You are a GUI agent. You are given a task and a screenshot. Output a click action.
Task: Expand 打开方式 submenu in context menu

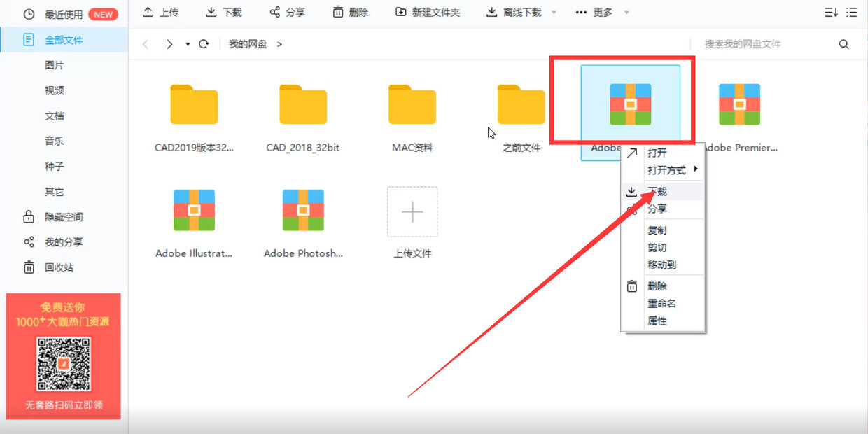point(662,170)
